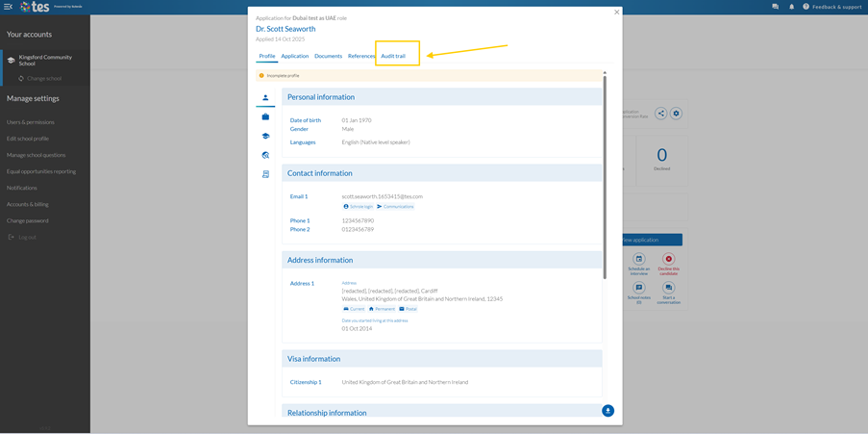Click date value 01 Oct 2014

coord(357,329)
